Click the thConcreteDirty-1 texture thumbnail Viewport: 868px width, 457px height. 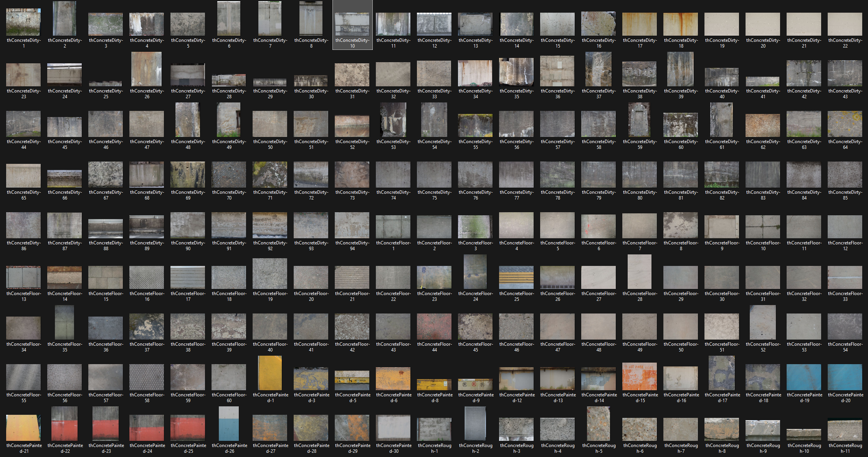tap(23, 22)
